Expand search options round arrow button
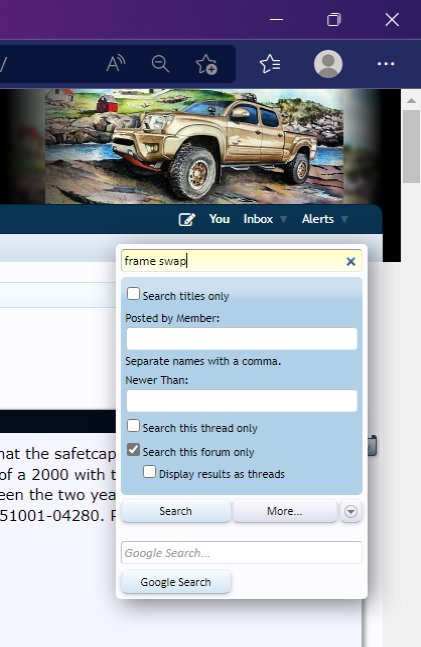This screenshot has width=421, height=647. point(351,511)
